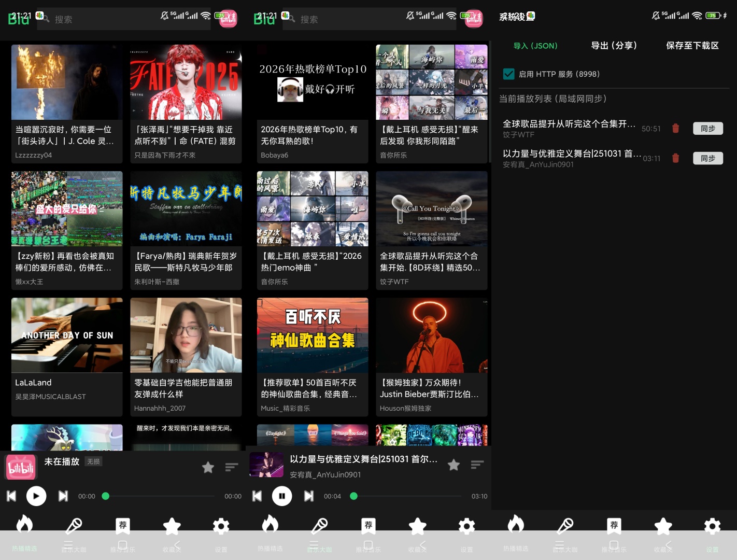The height and width of the screenshot is (560, 737).
Task: Skip to next track in the 未在播放 player
Action: [x=63, y=496]
